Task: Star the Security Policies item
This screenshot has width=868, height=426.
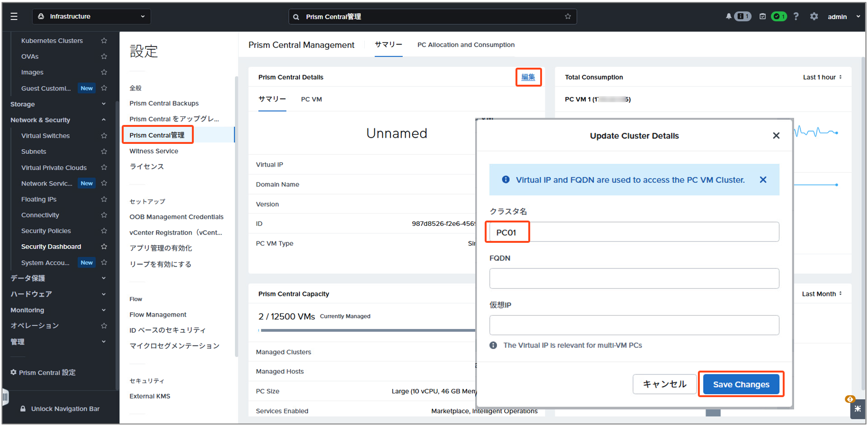Action: click(104, 231)
